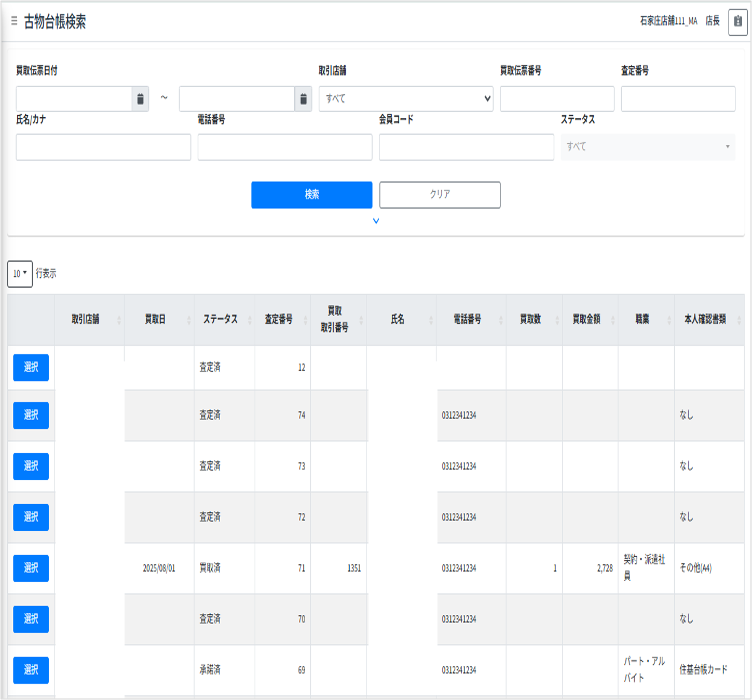This screenshot has height=700, width=752.
Task: Click the 買取伝票番号 input field
Action: [556, 99]
